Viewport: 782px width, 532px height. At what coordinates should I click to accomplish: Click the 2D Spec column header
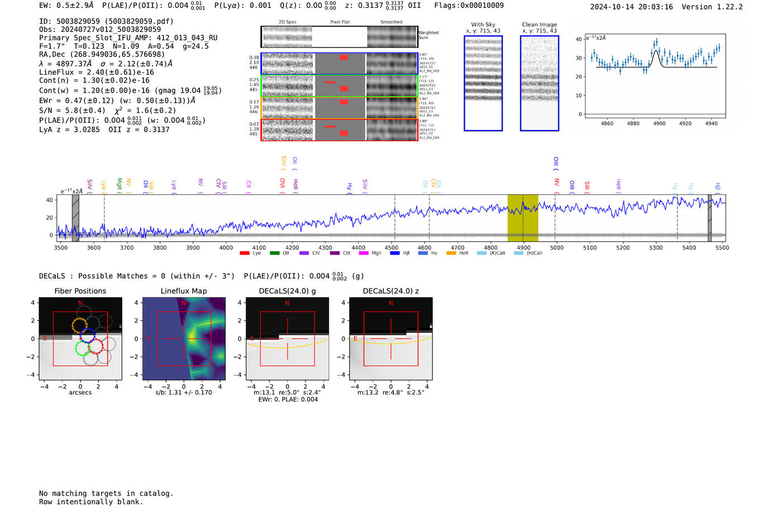[288, 22]
